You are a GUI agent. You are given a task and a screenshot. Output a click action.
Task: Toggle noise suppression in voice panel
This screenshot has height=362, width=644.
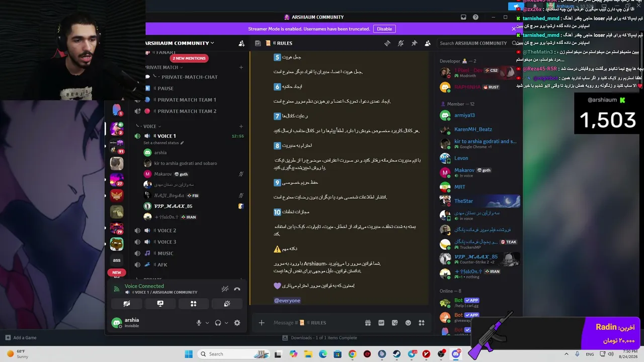[225, 289]
